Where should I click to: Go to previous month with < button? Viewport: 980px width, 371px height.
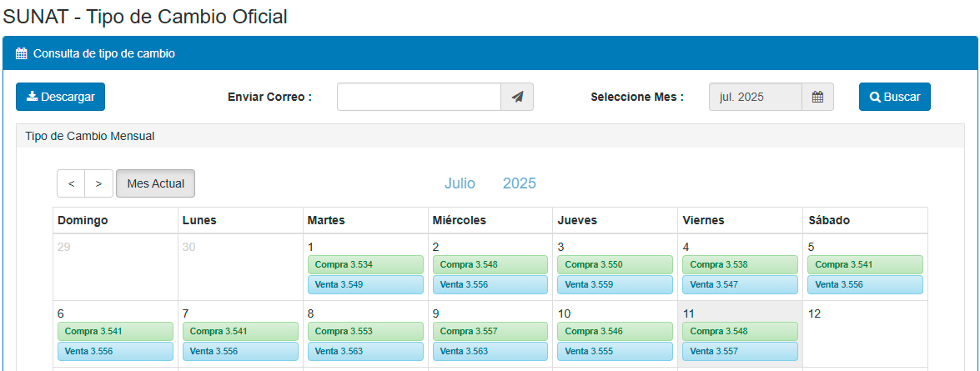(x=71, y=183)
